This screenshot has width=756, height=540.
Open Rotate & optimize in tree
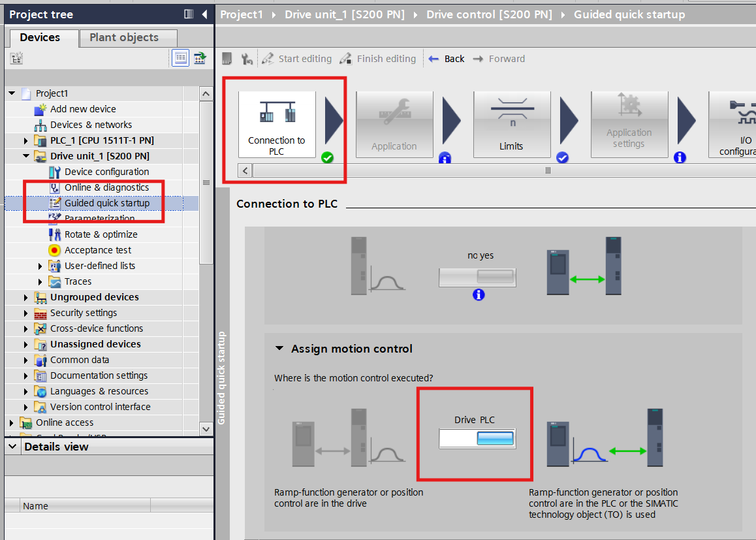point(101,234)
